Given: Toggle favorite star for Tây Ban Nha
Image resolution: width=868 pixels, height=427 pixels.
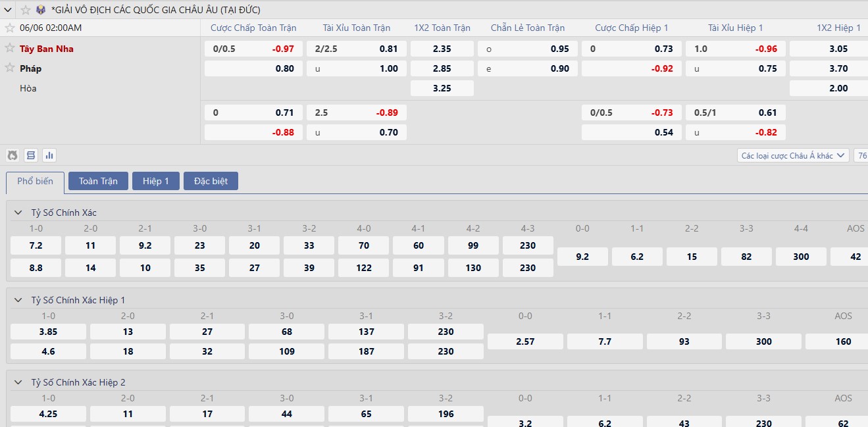Looking at the screenshot, I should 10,48.
